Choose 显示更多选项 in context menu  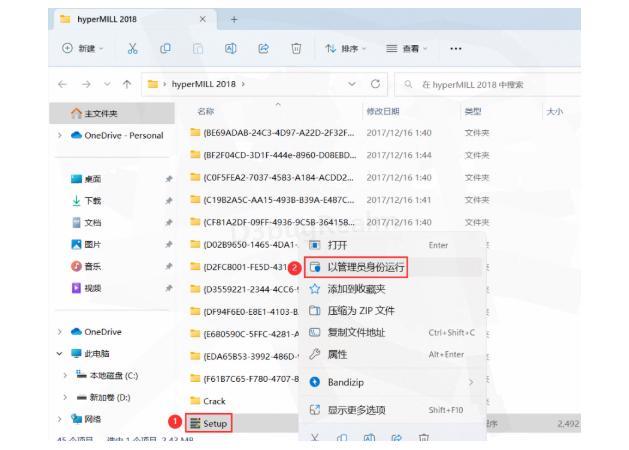click(x=392, y=410)
